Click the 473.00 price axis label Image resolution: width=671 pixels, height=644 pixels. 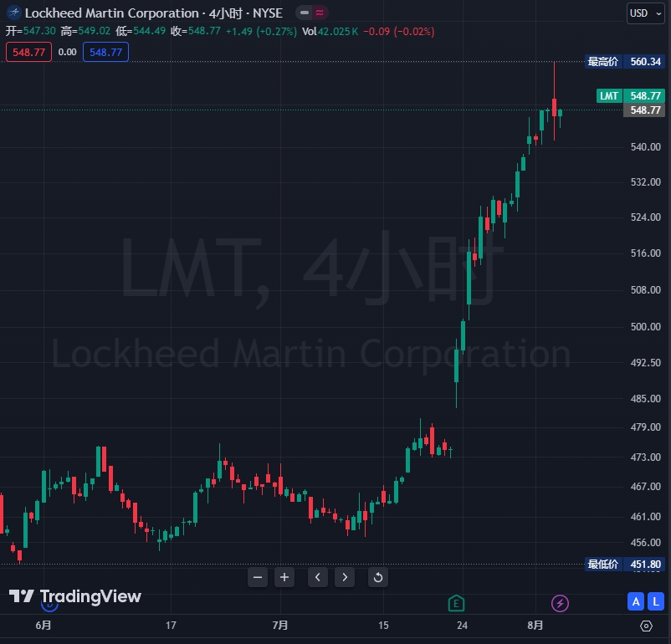(x=645, y=457)
